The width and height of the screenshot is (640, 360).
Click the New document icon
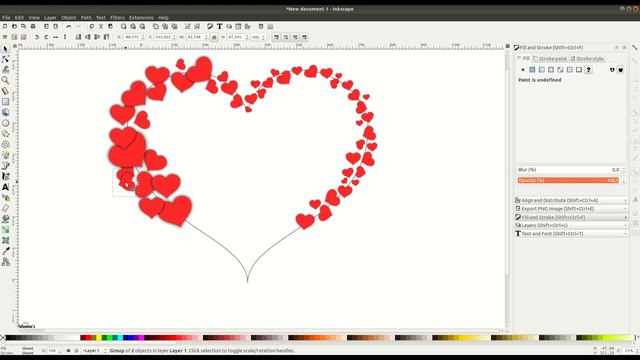point(5,27)
